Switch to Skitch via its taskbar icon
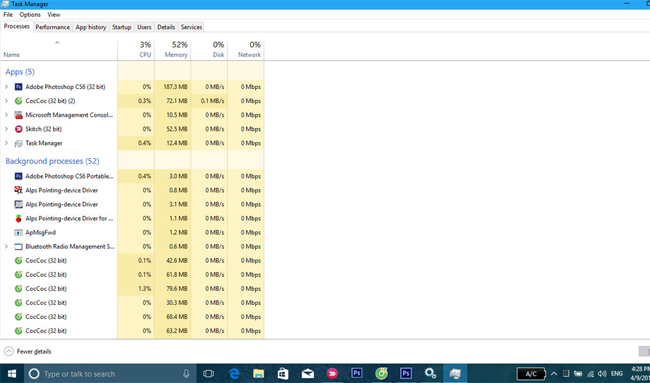This screenshot has height=383, width=650. click(x=332, y=374)
